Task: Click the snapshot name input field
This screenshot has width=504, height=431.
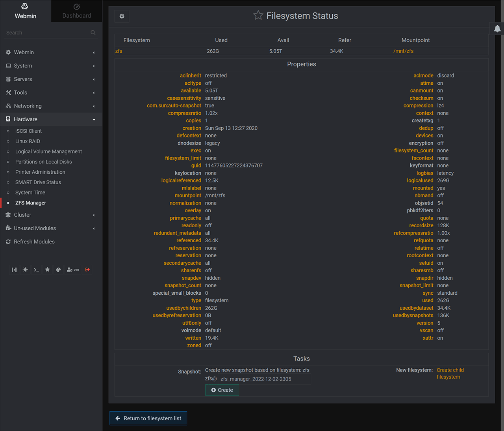Action: (264, 379)
